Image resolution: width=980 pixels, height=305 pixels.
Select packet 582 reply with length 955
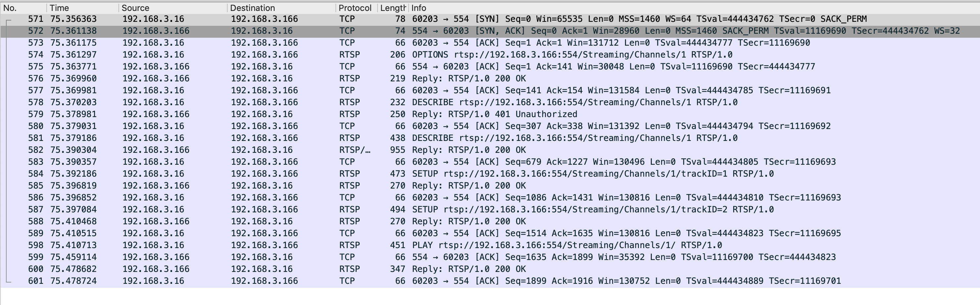[x=490, y=150]
